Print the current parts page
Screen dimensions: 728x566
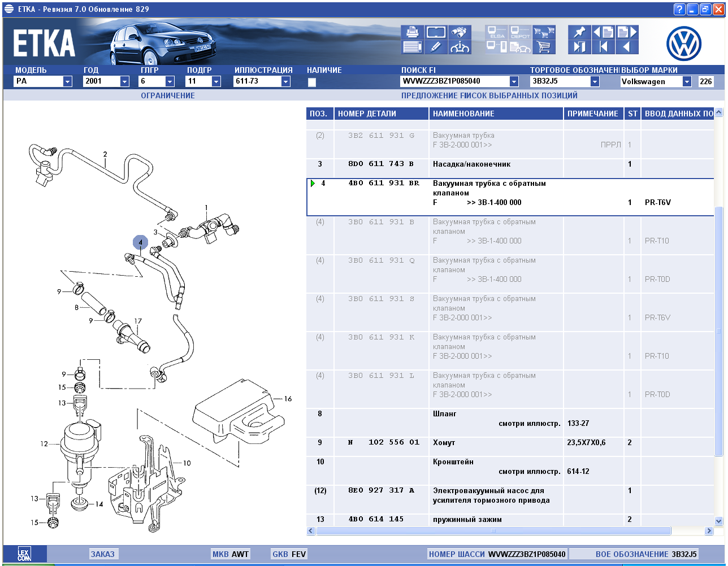[x=412, y=32]
